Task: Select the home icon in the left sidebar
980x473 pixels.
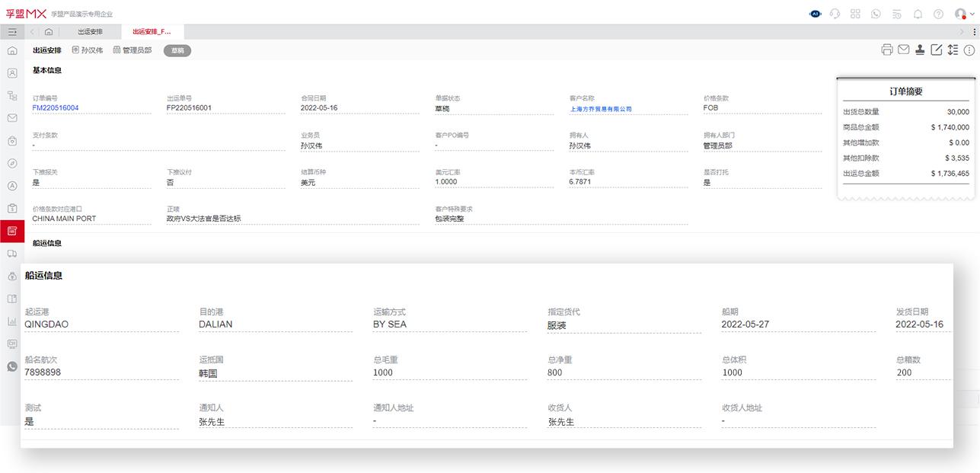Action: point(12,50)
